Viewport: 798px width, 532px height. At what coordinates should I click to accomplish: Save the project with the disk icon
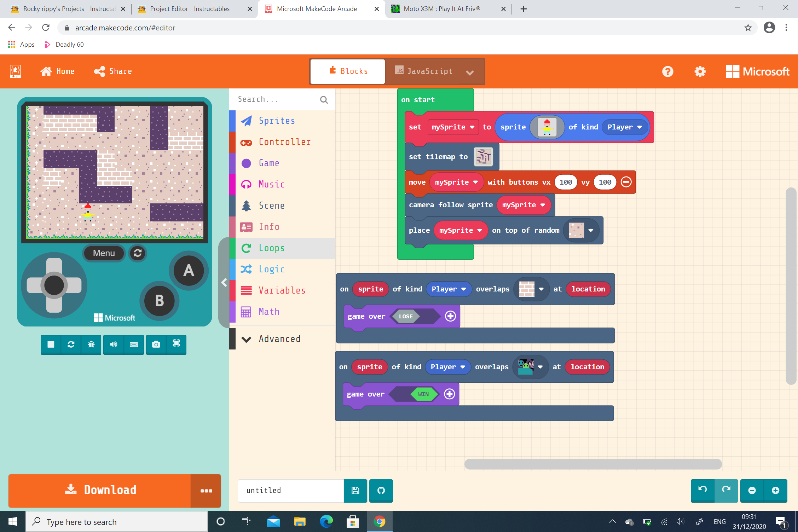point(355,491)
